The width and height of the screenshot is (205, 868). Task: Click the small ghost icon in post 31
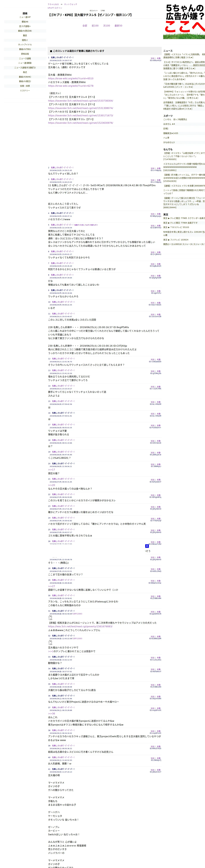[x=50, y=618]
